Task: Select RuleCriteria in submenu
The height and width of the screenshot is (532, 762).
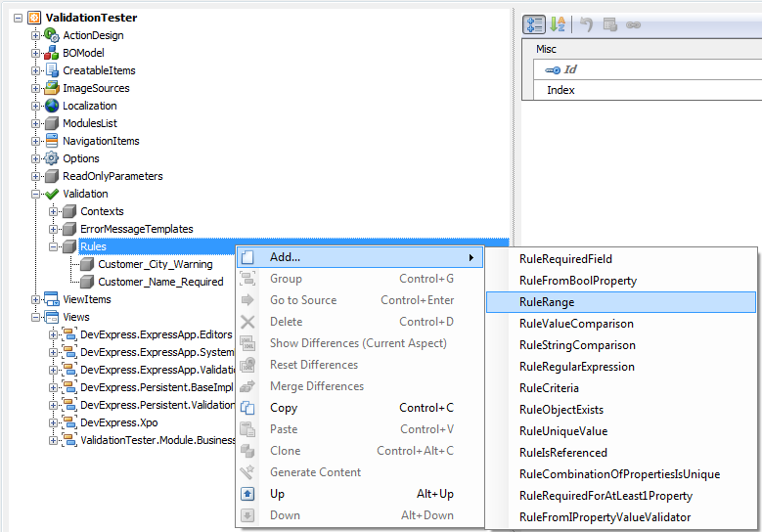Action: [x=621, y=387]
